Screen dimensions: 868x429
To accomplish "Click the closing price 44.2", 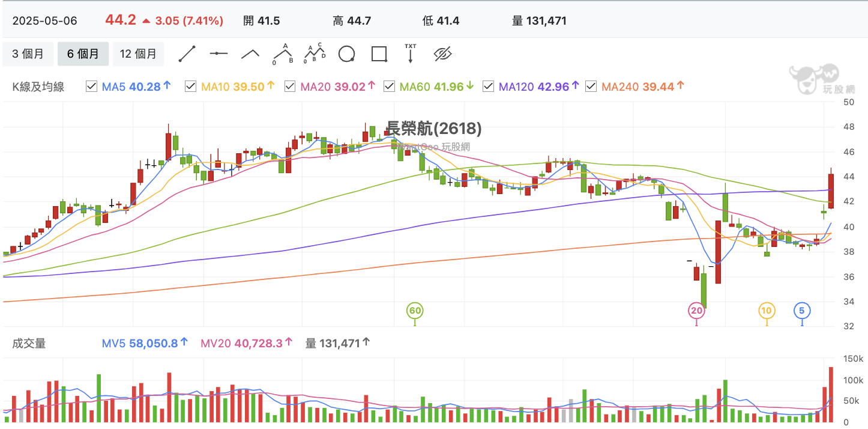I will 121,20.
